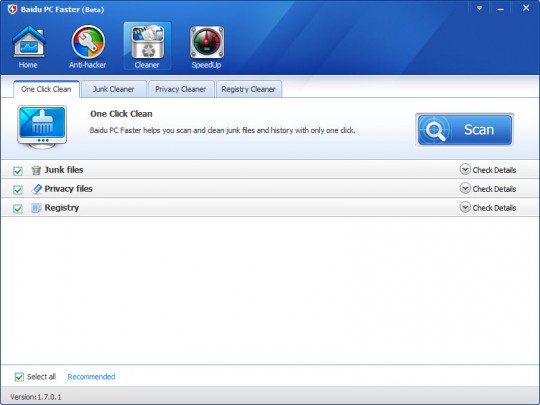Select the Cleaner recycle bin icon

click(x=147, y=42)
